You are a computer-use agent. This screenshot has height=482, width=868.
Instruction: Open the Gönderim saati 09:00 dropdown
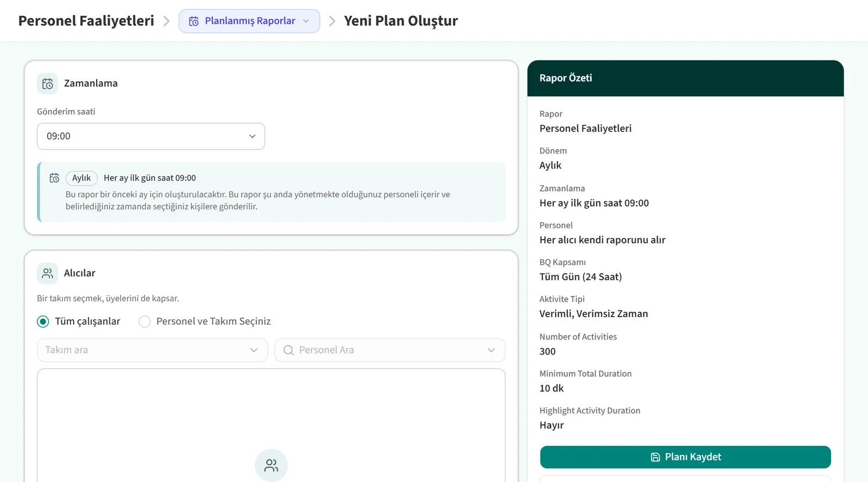coord(151,136)
